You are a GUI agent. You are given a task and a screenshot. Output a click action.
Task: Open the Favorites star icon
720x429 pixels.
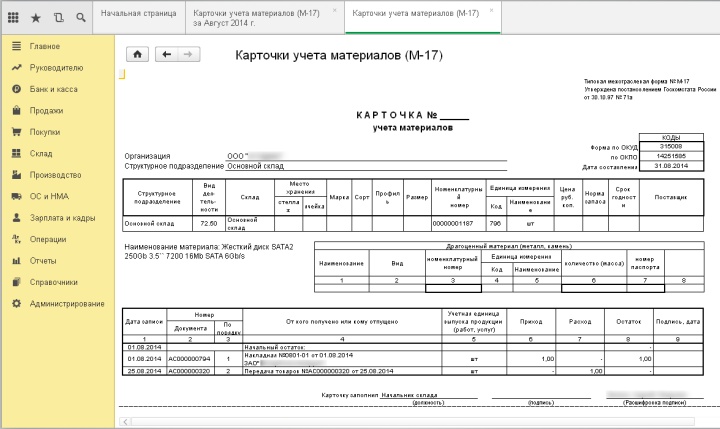click(x=35, y=18)
